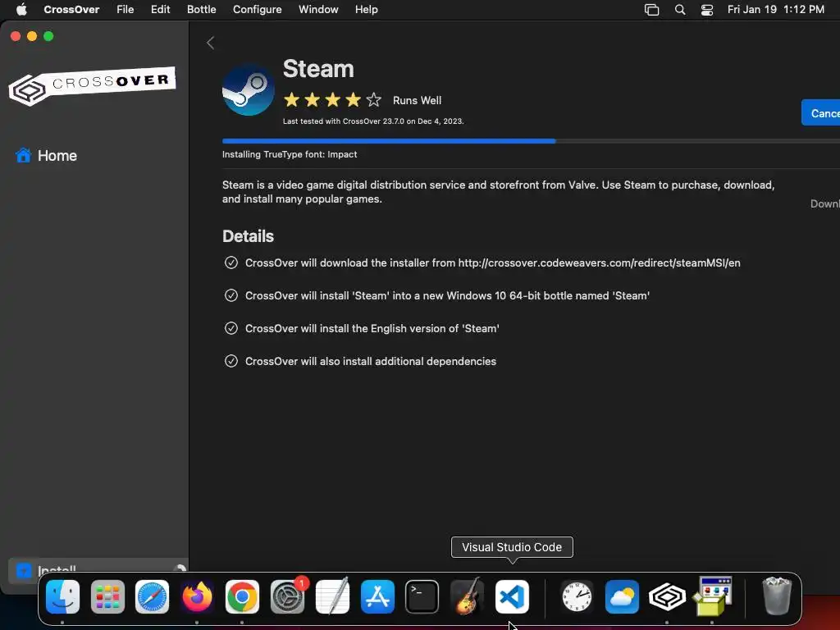The width and height of the screenshot is (840, 630).
Task: Open the Help menu
Action: pos(367,9)
